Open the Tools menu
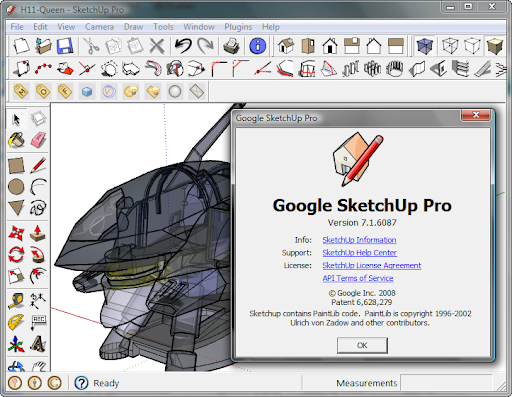512x397 pixels. click(163, 27)
